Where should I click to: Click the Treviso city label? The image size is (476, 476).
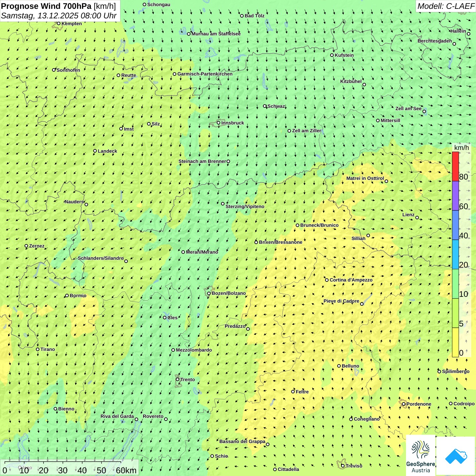coord(354,466)
